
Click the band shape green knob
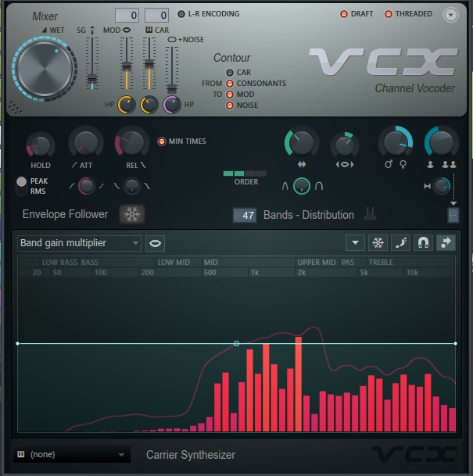302,186
